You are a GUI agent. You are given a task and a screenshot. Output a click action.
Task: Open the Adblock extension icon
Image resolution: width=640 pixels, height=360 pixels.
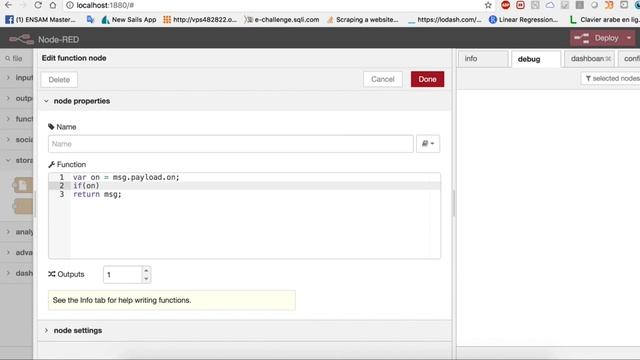(505, 5)
